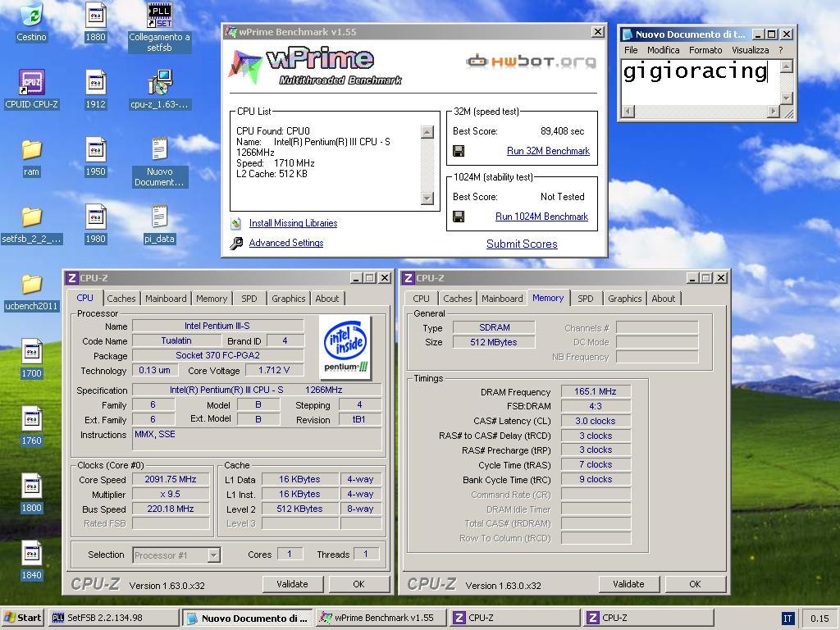Click the Advanced Settings wrench icon
The image size is (840, 630).
pos(235,243)
